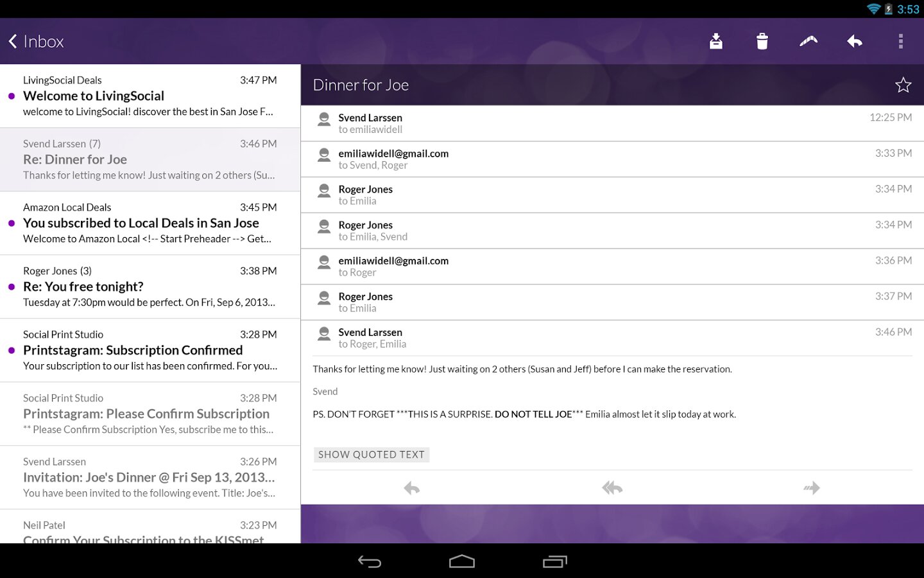Delete conversation using the trash icon

[762, 42]
